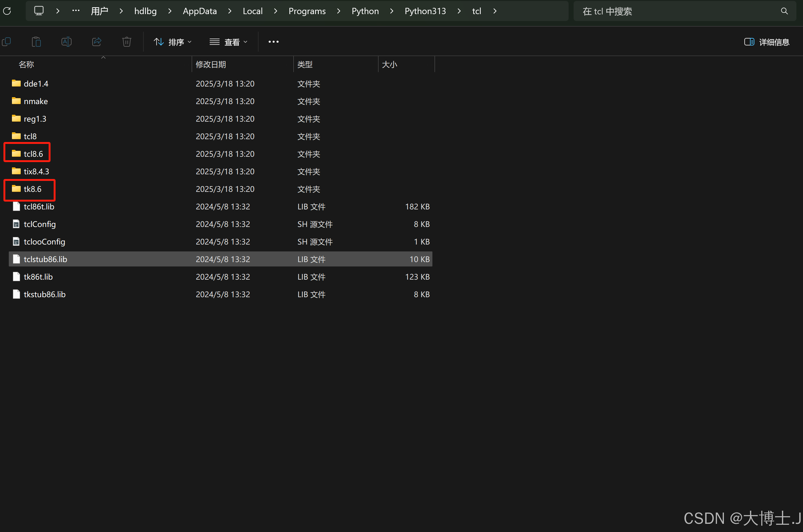The image size is (803, 532).
Task: Toggle the 详细信息 details pane
Action: pyautogui.click(x=766, y=42)
